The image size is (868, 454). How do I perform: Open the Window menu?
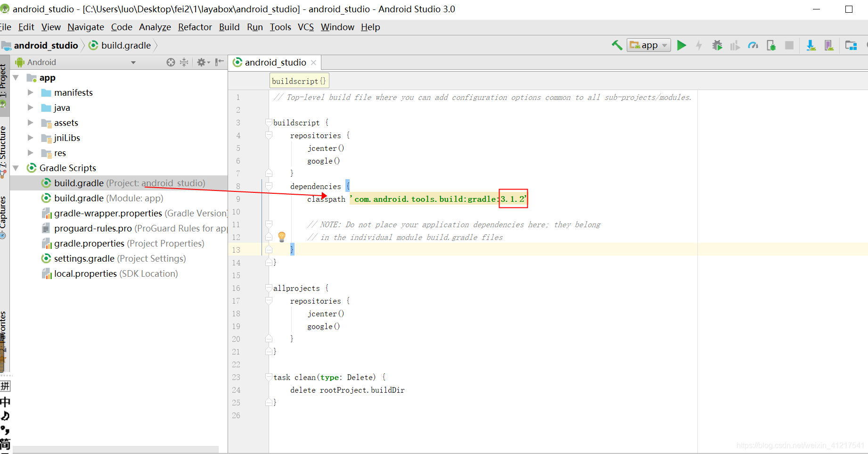pyautogui.click(x=337, y=27)
